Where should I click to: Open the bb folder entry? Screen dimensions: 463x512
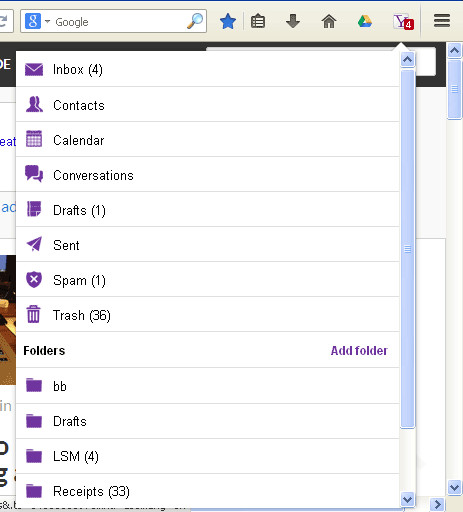point(208,386)
